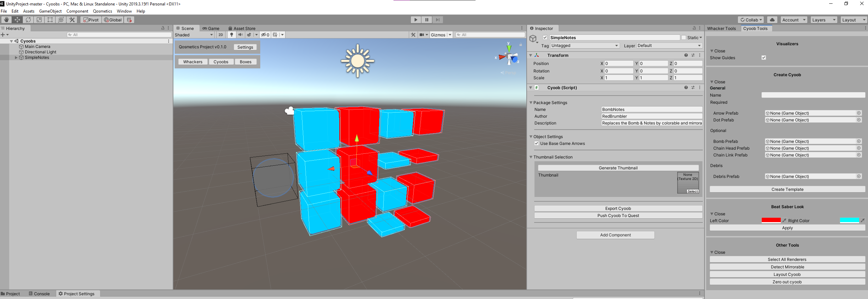Switch to Asset Store tab
The height and width of the screenshot is (299, 868).
tap(242, 28)
